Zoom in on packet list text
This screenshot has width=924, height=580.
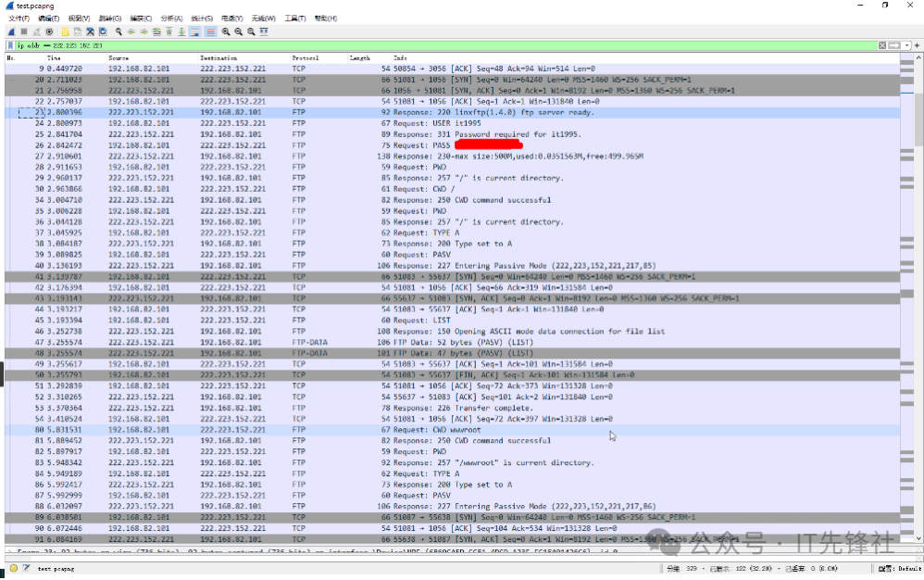tap(226, 32)
